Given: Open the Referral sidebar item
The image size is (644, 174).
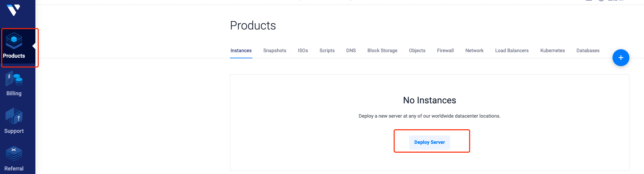Looking at the screenshot, I should click(14, 159).
